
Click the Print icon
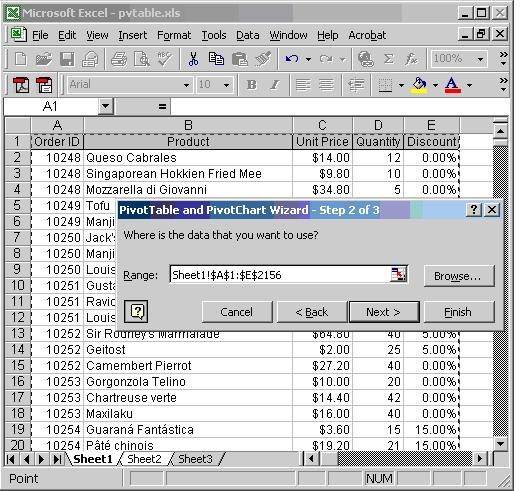(x=119, y=59)
